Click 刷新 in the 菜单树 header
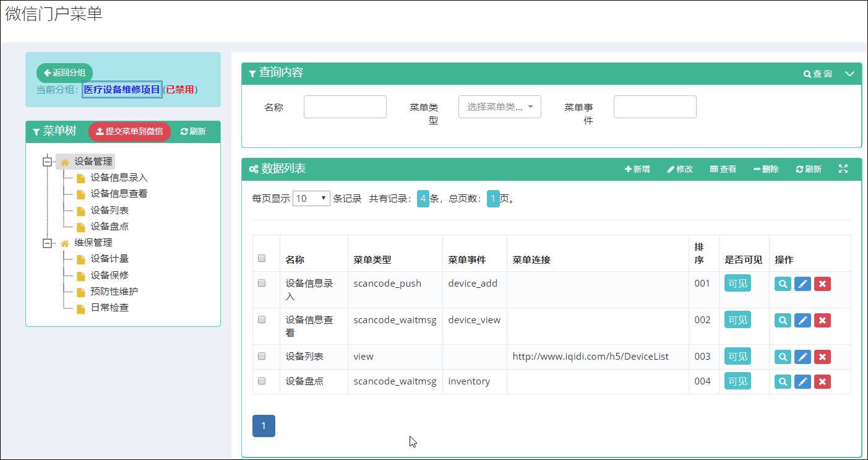 [193, 131]
